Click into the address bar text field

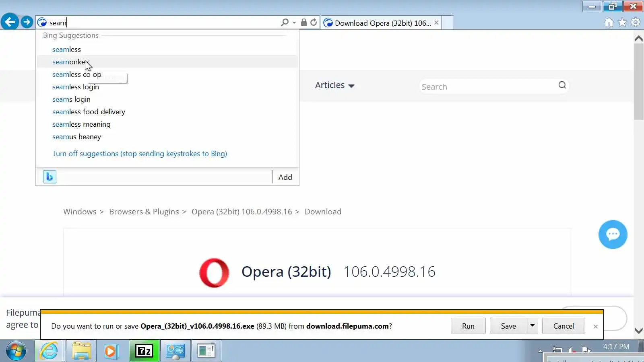(x=163, y=23)
